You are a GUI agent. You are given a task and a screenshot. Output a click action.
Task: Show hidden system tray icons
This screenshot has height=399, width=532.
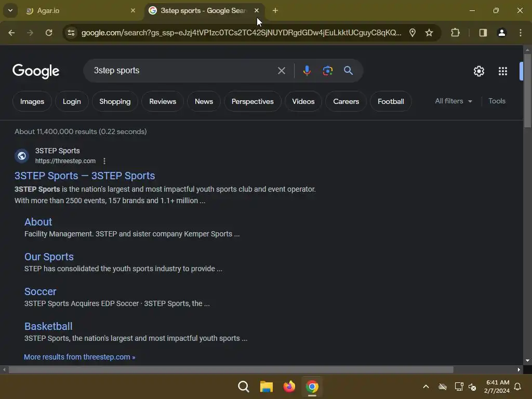tap(426, 387)
